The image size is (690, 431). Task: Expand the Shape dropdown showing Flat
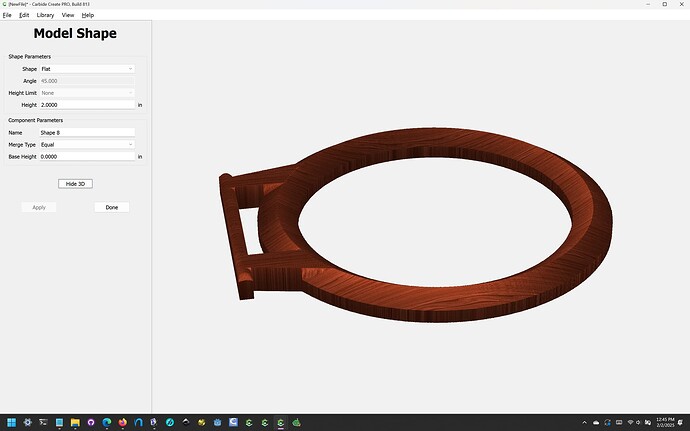coord(87,69)
